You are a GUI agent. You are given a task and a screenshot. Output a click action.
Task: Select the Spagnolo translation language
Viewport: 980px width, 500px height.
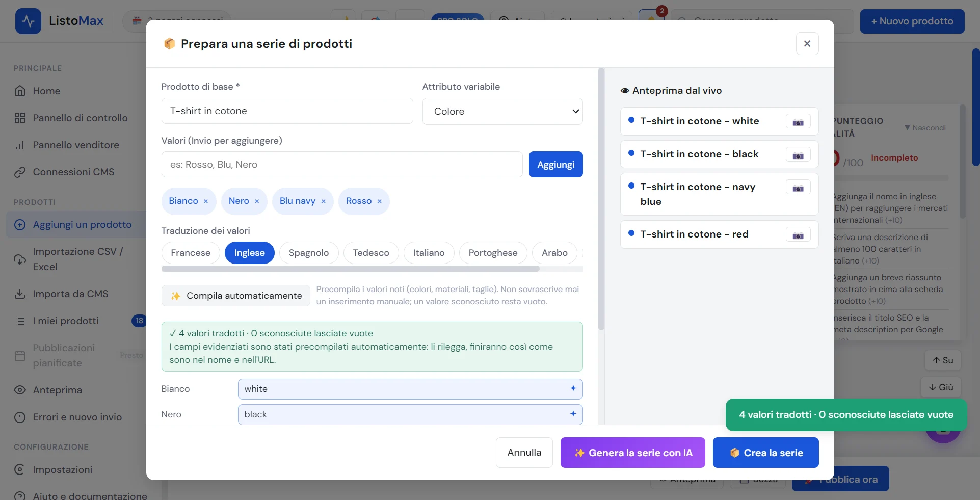309,253
